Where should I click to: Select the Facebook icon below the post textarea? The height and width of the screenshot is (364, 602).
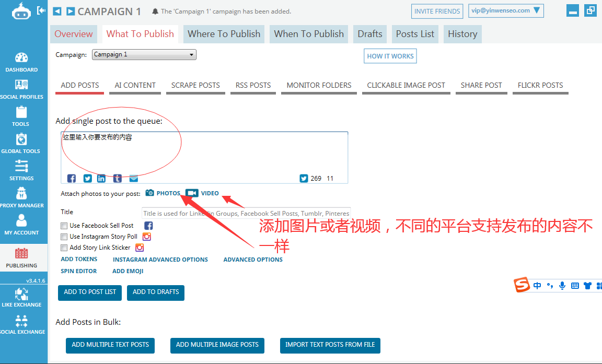71,178
